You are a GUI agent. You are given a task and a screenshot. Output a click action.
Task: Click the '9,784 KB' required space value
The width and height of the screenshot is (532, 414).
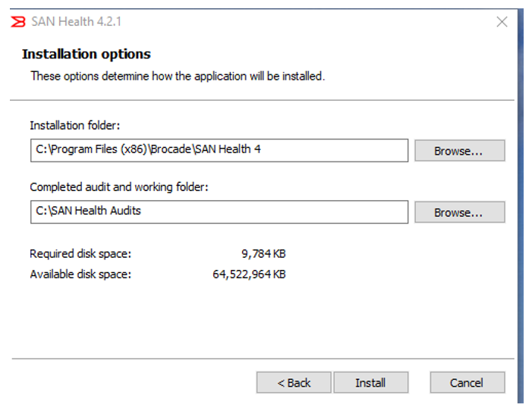(x=263, y=253)
